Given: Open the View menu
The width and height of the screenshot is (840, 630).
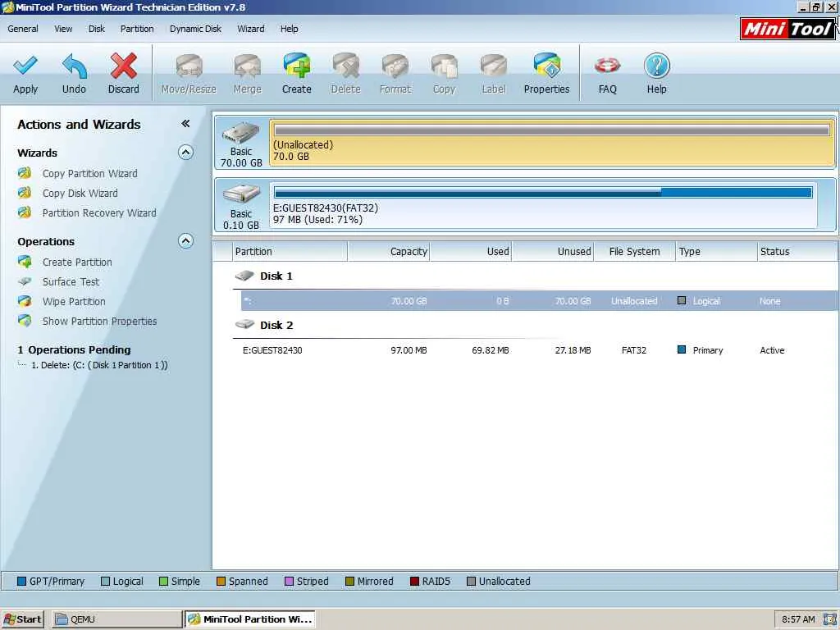Looking at the screenshot, I should tap(63, 29).
